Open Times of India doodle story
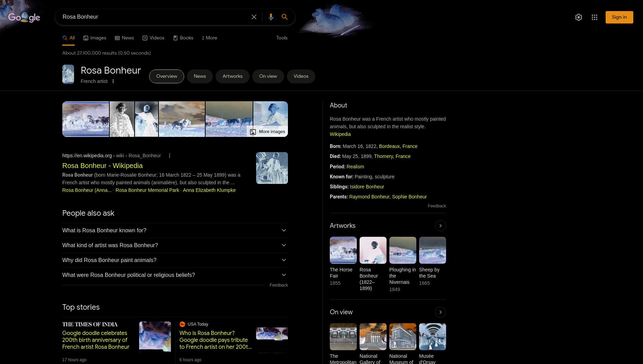 96,340
